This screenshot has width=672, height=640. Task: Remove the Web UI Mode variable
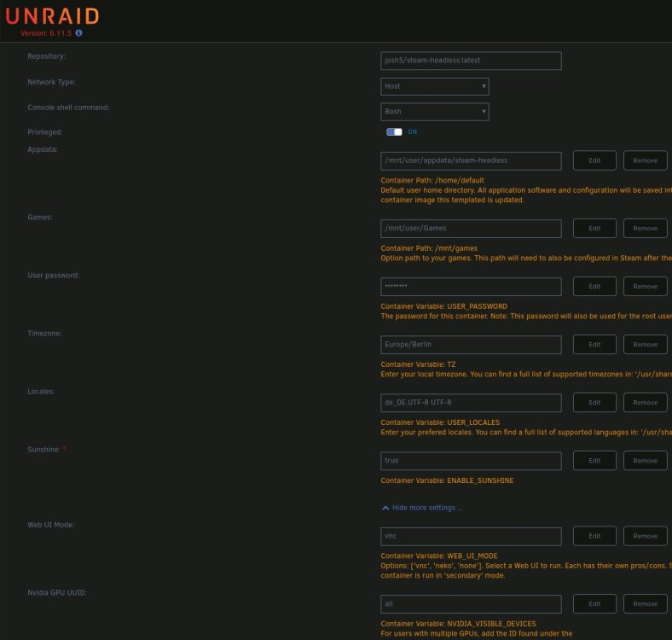[645, 536]
